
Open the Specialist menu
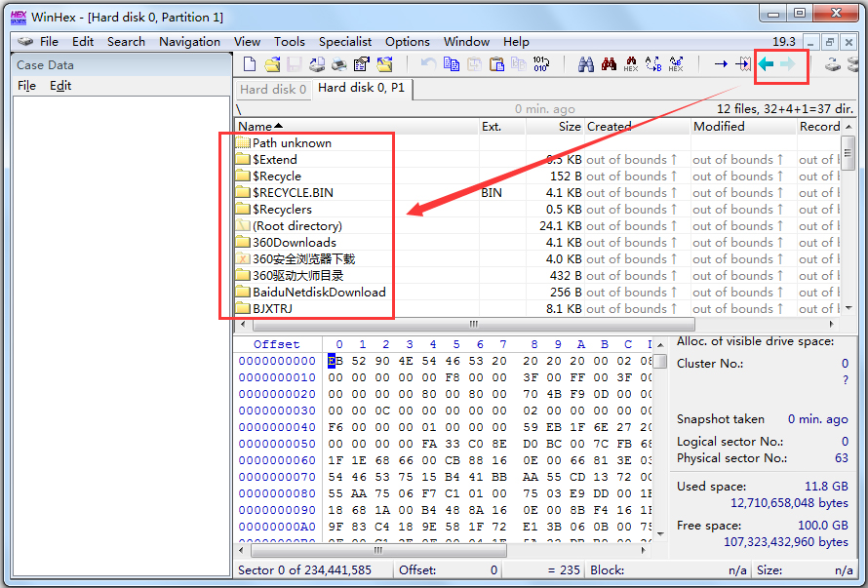point(345,42)
